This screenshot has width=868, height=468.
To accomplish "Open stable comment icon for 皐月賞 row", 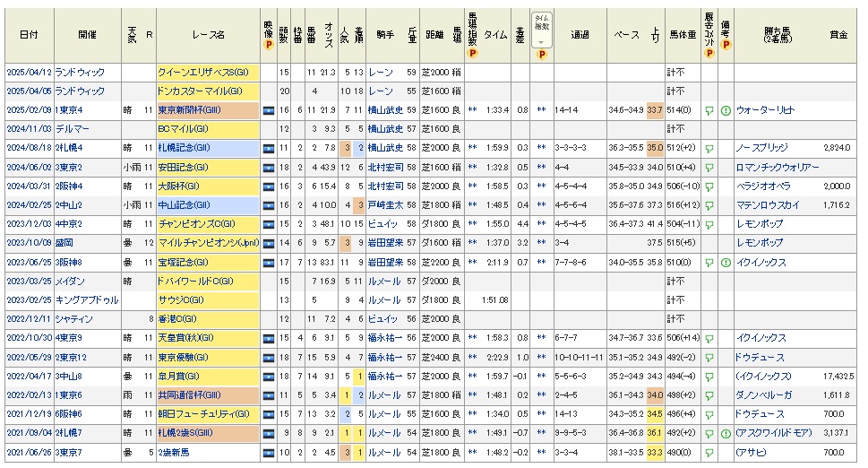I will click(x=709, y=377).
